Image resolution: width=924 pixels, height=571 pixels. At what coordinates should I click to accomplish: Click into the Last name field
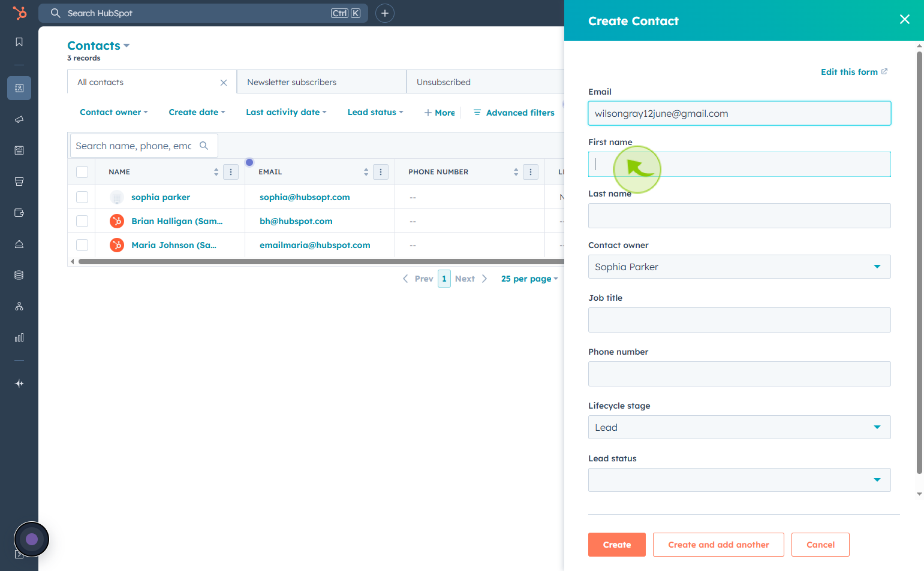[x=739, y=216]
